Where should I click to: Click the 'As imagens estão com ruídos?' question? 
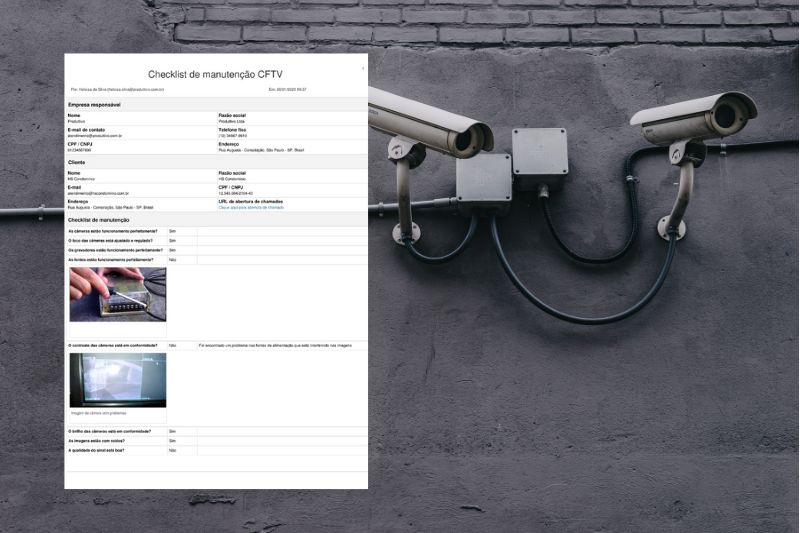pyautogui.click(x=101, y=441)
